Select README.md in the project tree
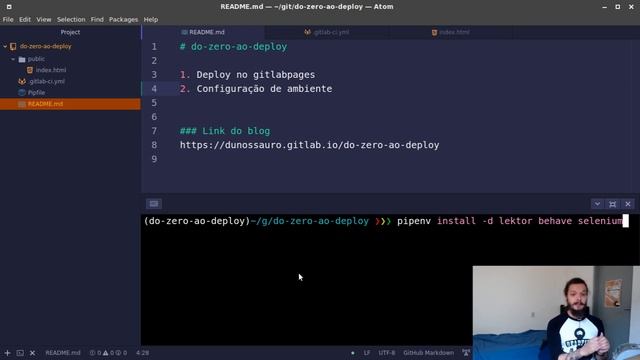This screenshot has width=640, height=360. click(x=70, y=104)
